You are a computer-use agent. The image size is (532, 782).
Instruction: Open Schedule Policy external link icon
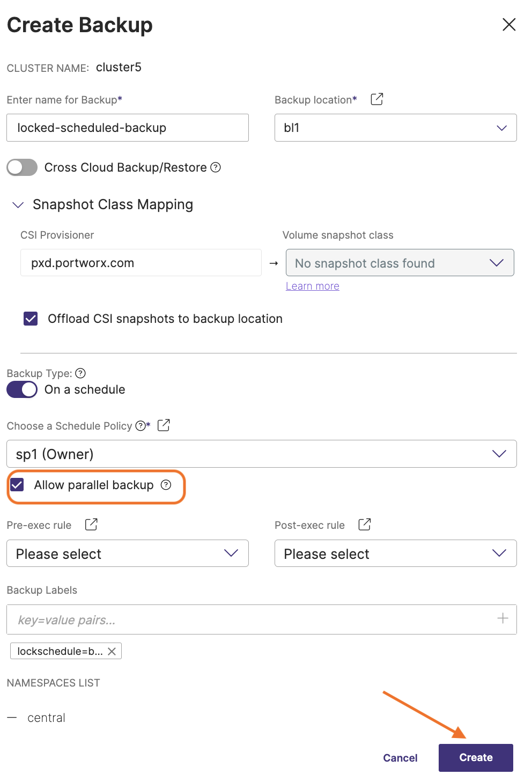click(164, 425)
